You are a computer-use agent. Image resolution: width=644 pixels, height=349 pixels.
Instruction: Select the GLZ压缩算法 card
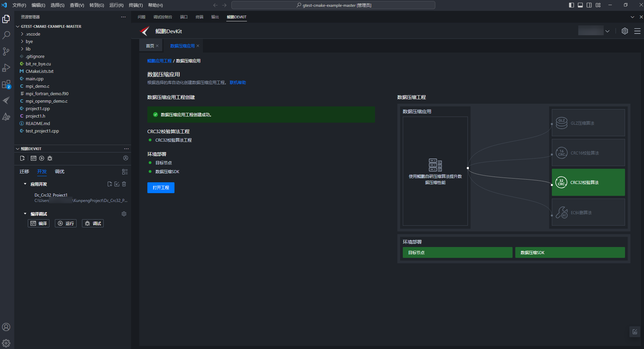588,123
